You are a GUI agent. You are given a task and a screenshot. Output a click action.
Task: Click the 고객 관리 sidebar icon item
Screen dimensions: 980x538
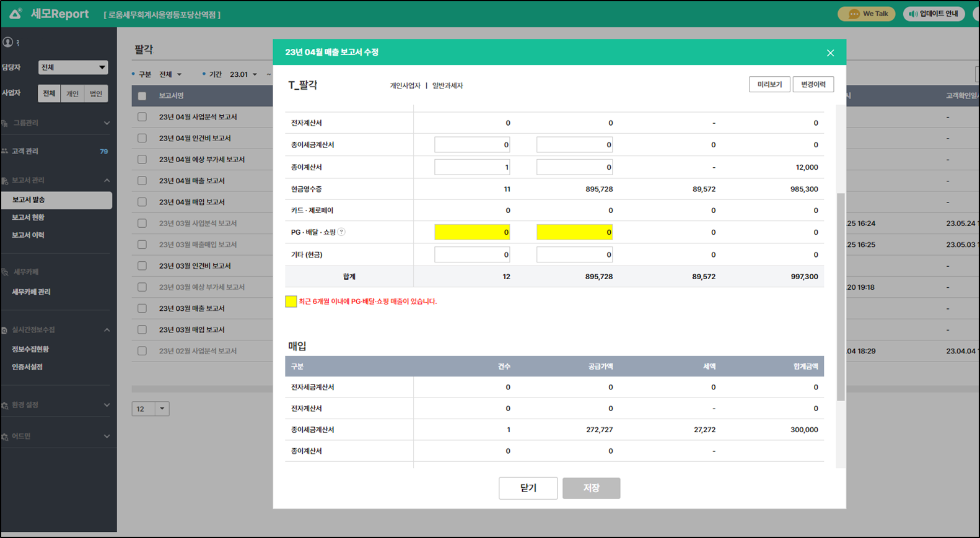tap(5, 151)
